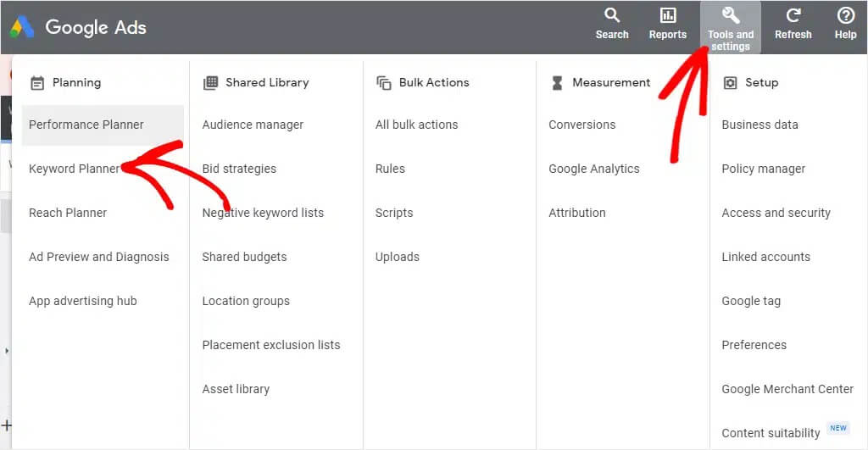Open Placement exclusion lists
Screen dimensions: 868x450
[x=271, y=345]
